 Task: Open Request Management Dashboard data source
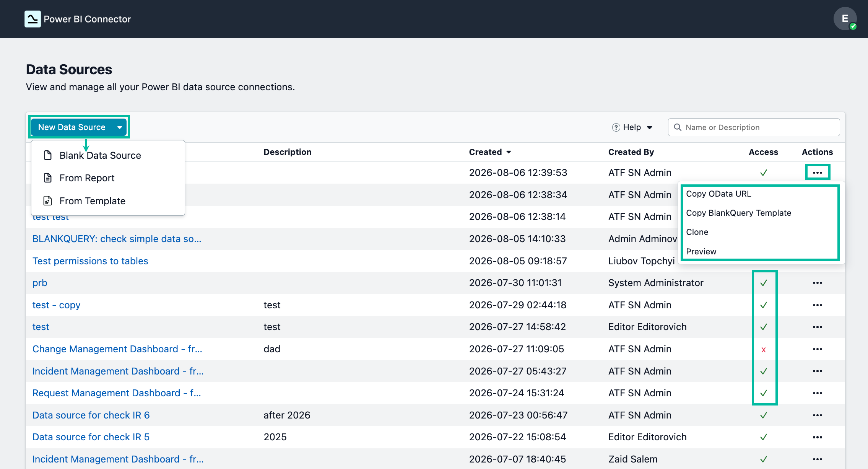[117, 393]
